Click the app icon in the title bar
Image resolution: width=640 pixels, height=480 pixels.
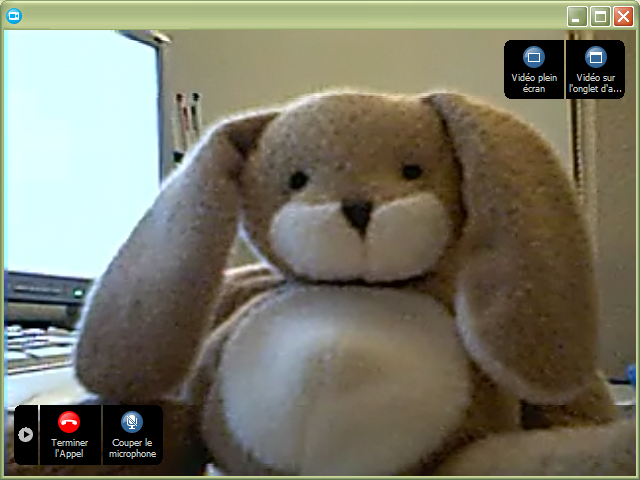click(x=14, y=15)
